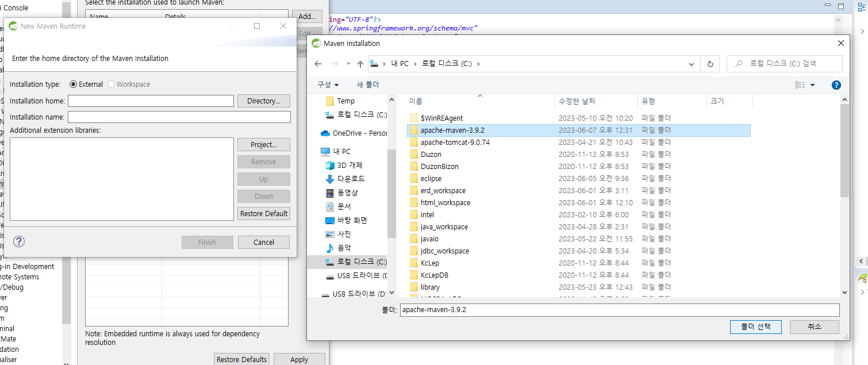Click the Installation home text field
The image size is (868, 365).
click(x=151, y=101)
